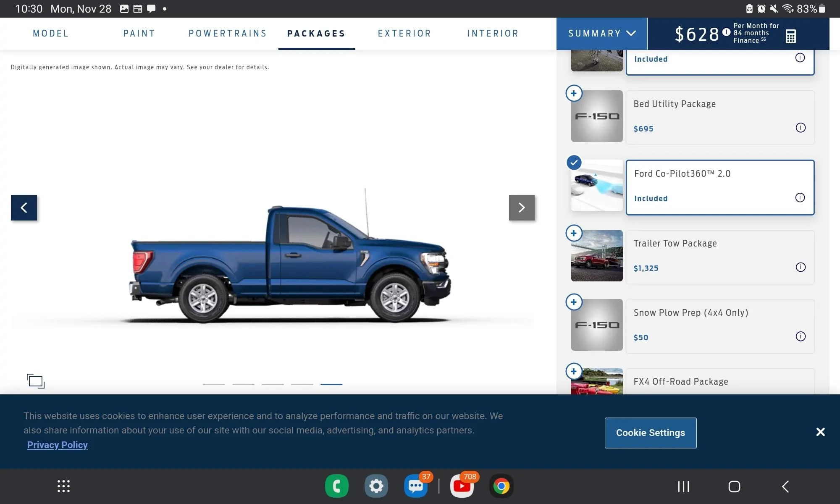Select the Trailer Tow Package card

click(720, 257)
